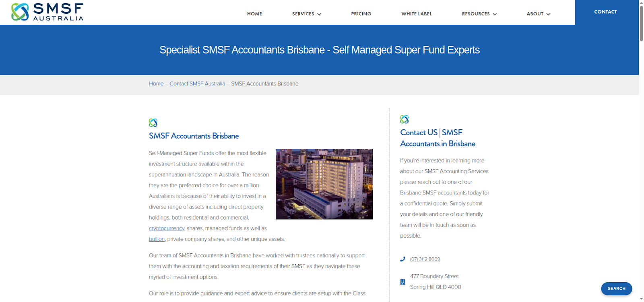The height and width of the screenshot is (302, 644).
Task: Click the SMSF Accountants Brisbane section heading
Action: 194,136
